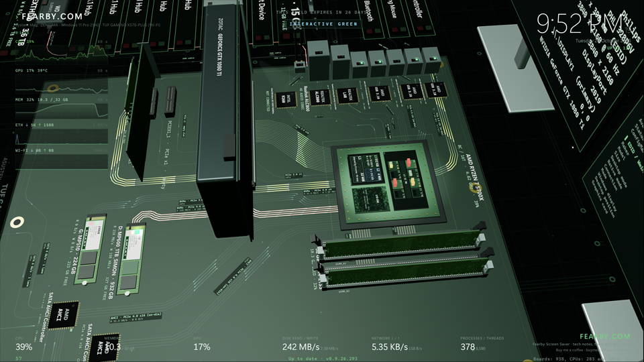Click the 378 processes count
The height and width of the screenshot is (362, 644).
coord(468,347)
